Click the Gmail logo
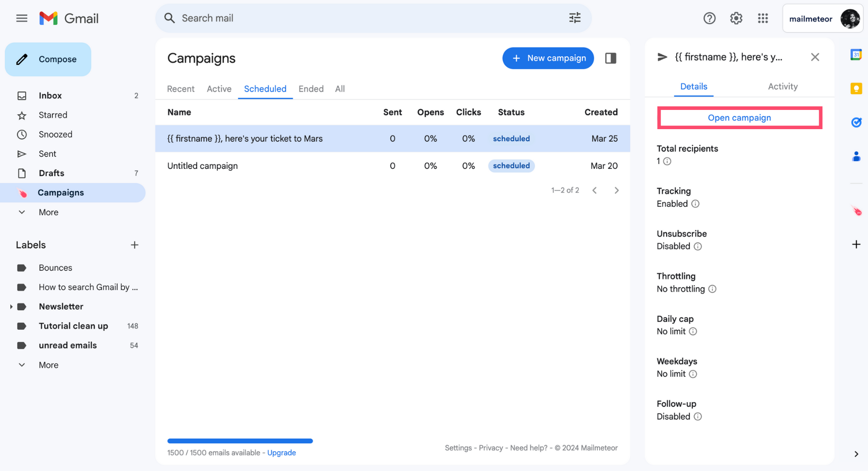 69,18
